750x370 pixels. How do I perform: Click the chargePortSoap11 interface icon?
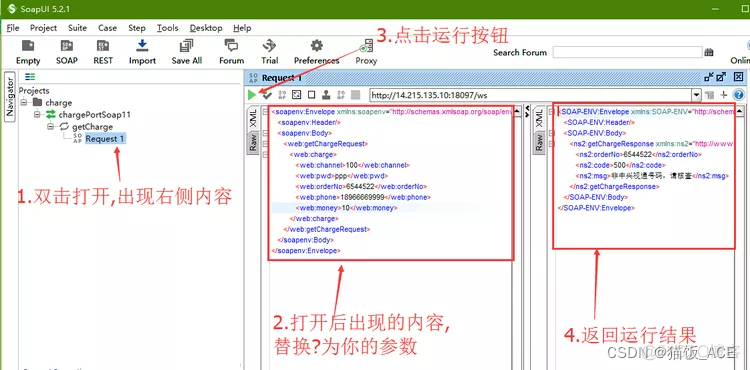[x=51, y=115]
